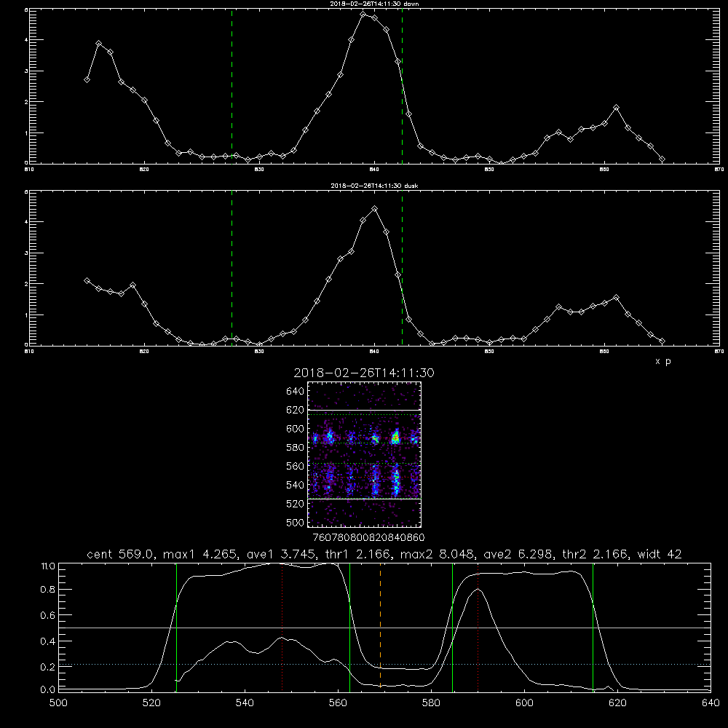Select the highest diamond marker in the dawn plot
The width and height of the screenshot is (728, 728).
coord(363,15)
